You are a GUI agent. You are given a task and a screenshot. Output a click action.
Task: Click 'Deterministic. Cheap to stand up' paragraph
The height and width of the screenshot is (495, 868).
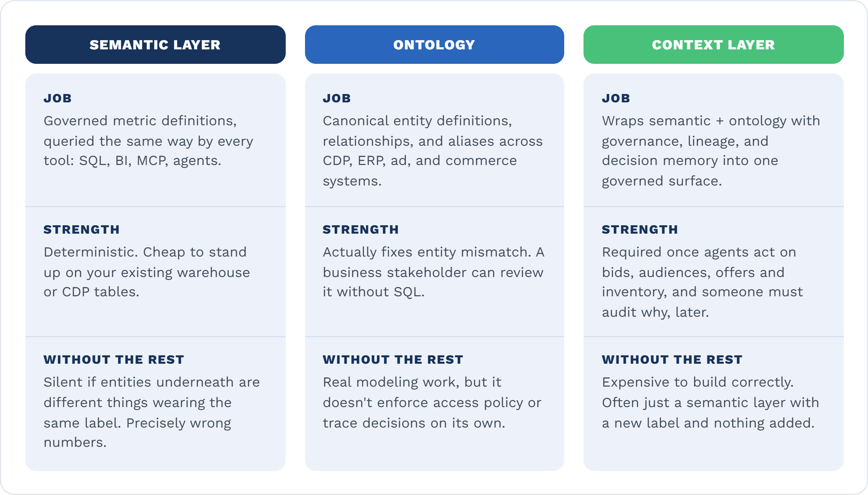(x=147, y=272)
